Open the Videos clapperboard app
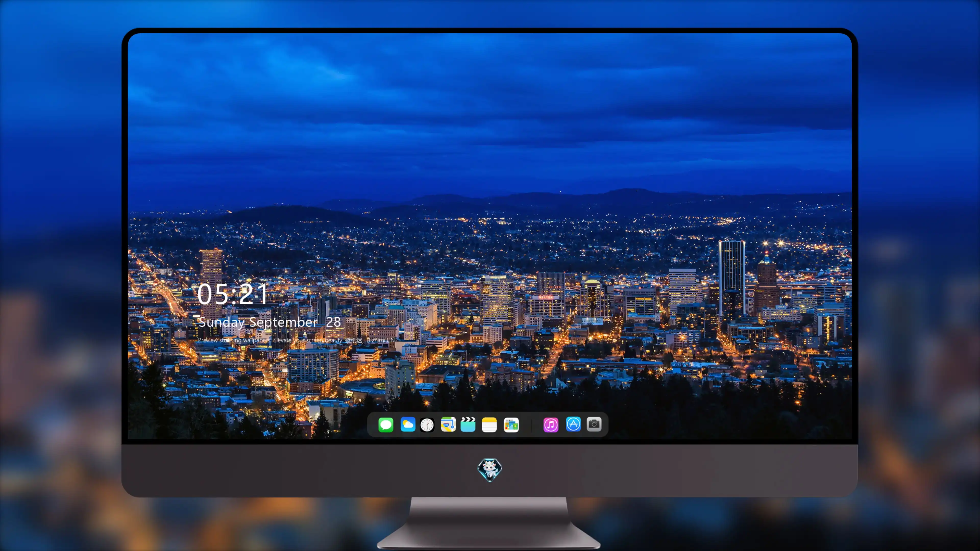This screenshot has width=980, height=551. click(x=468, y=424)
